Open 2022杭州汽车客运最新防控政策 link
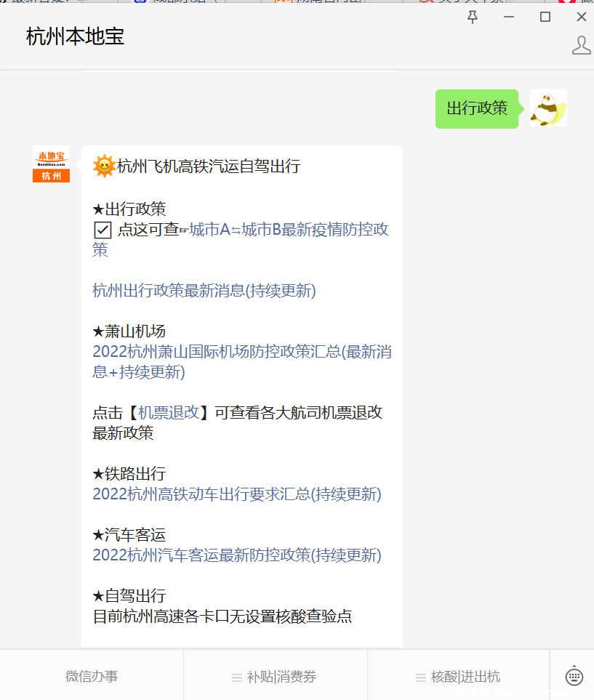Viewport: 594px width, 700px height. 237,555
